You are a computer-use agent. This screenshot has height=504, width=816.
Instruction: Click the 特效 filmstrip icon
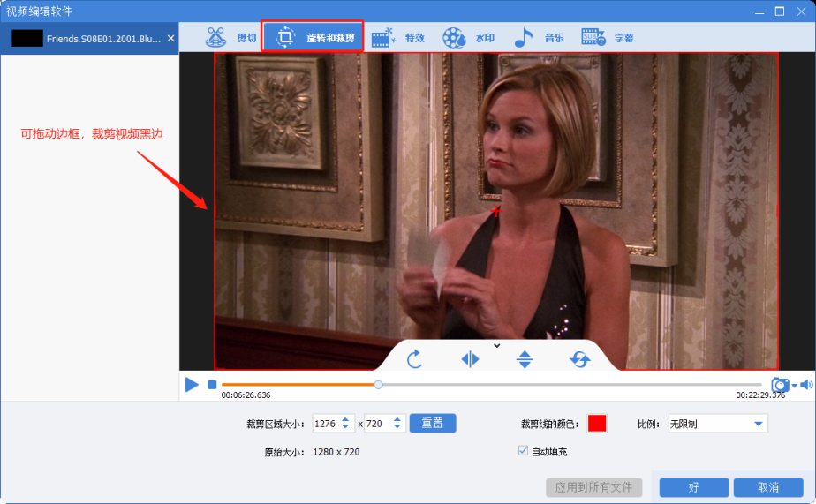[x=383, y=37]
